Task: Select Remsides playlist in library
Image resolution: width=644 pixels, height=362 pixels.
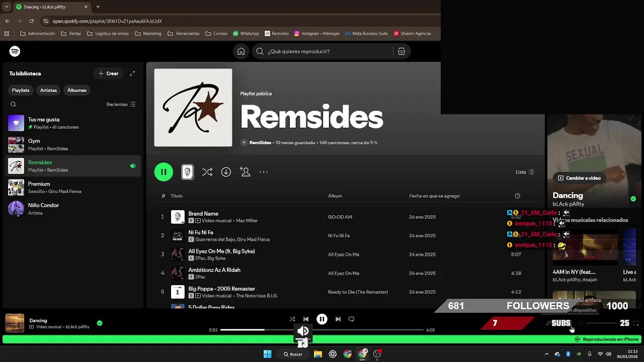Action: click(73, 166)
